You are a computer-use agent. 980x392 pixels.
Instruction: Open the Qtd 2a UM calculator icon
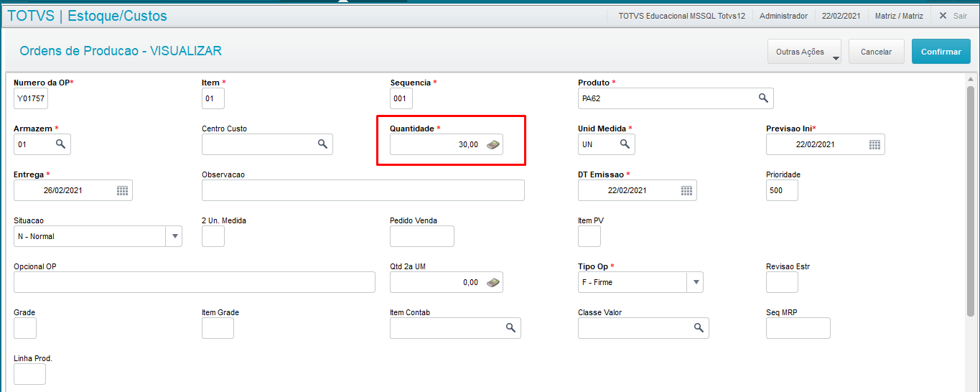(493, 282)
